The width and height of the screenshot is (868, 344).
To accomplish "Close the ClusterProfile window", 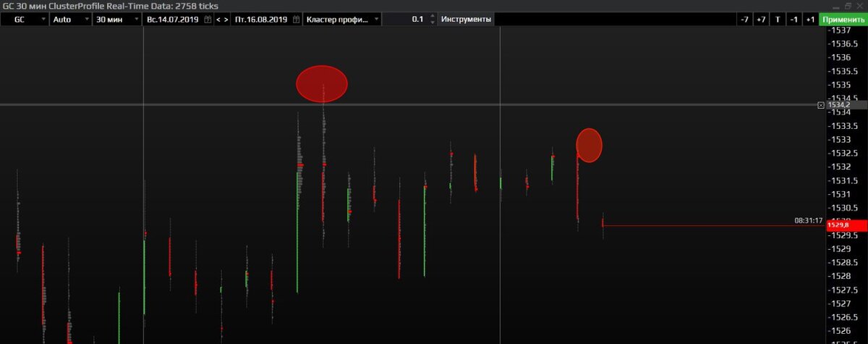I will [860, 6].
